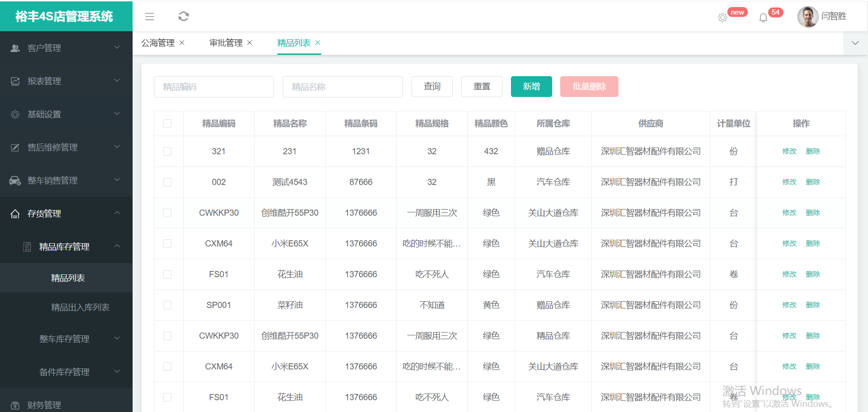
Task: Click the refresh icon in the header
Action: [x=184, y=17]
